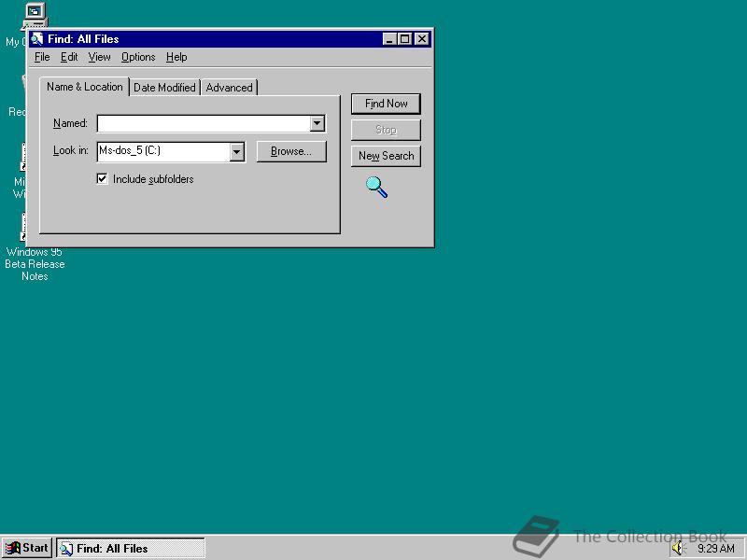Click the volume speaker tray icon

(x=677, y=549)
